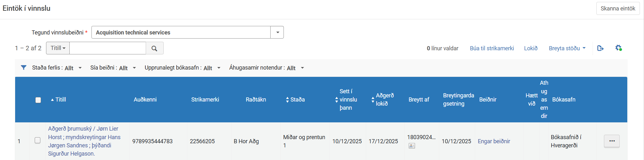
Task: Click the Búa til strikamerki link
Action: (x=492, y=48)
